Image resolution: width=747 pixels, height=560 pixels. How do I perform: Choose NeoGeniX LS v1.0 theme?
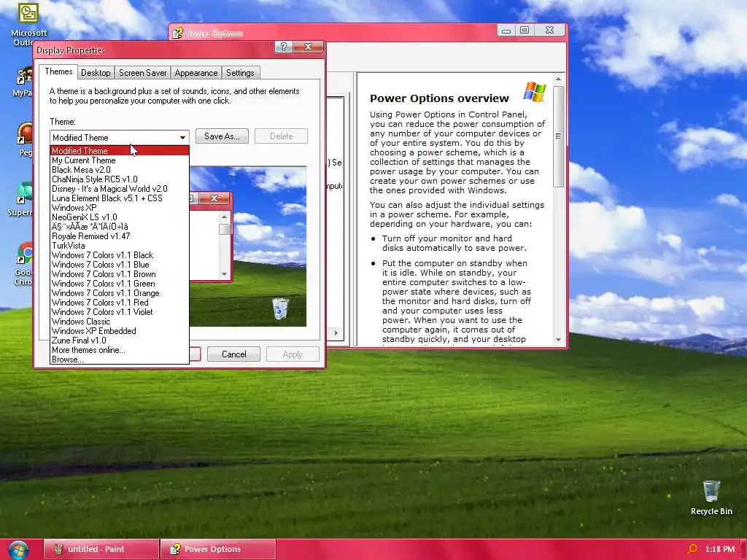[x=120, y=217]
